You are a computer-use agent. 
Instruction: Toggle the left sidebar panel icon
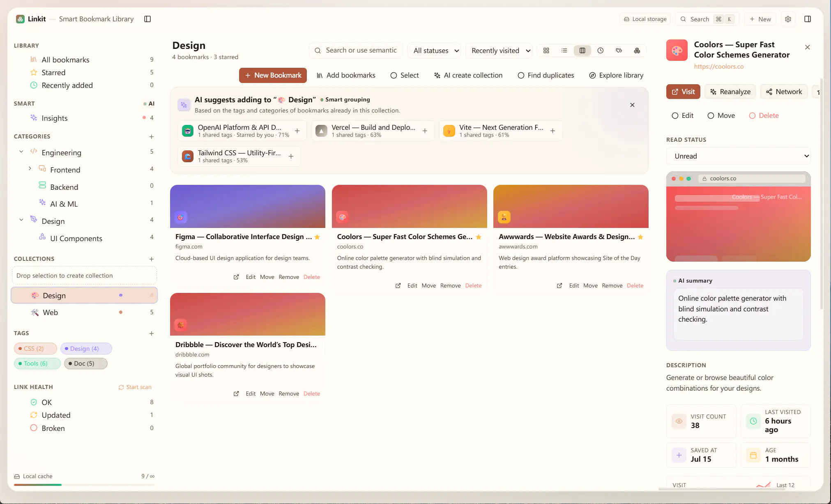click(x=147, y=19)
